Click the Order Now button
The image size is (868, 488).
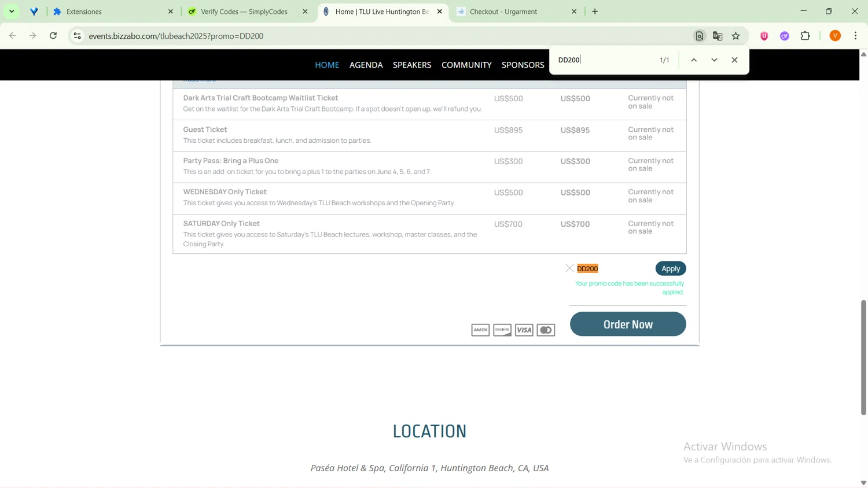[628, 324]
